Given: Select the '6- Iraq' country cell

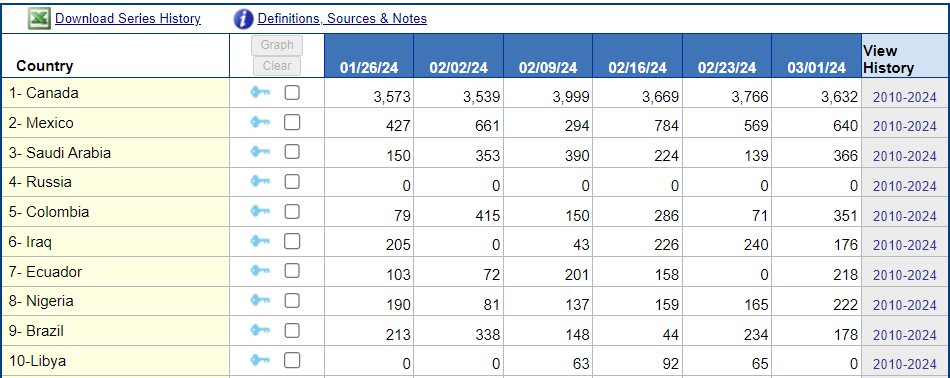Looking at the screenshot, I should [x=115, y=242].
